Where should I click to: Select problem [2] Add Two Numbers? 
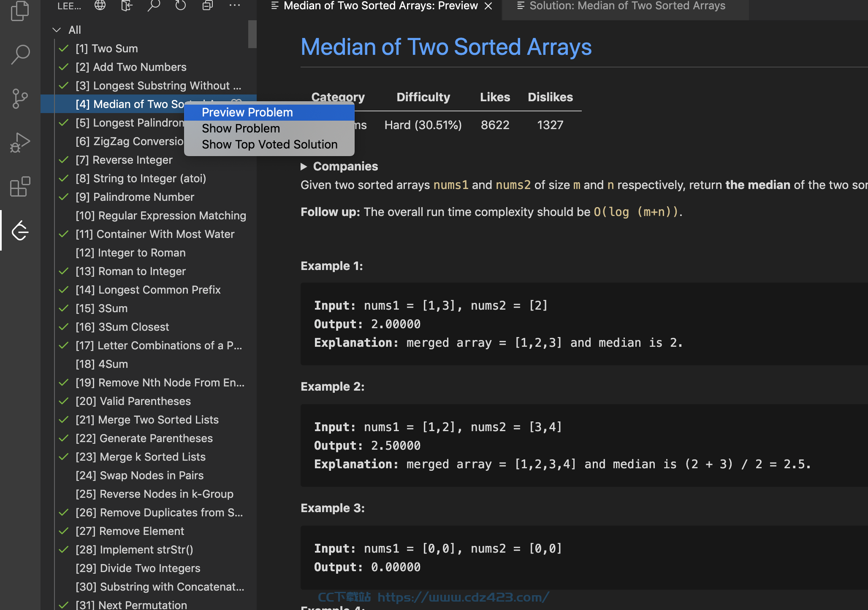149,67
